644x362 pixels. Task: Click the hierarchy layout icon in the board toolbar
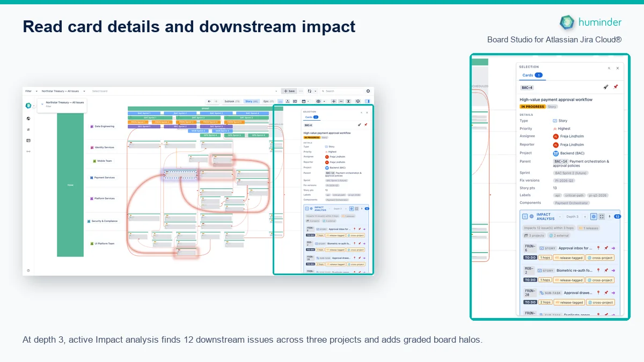[x=288, y=101]
